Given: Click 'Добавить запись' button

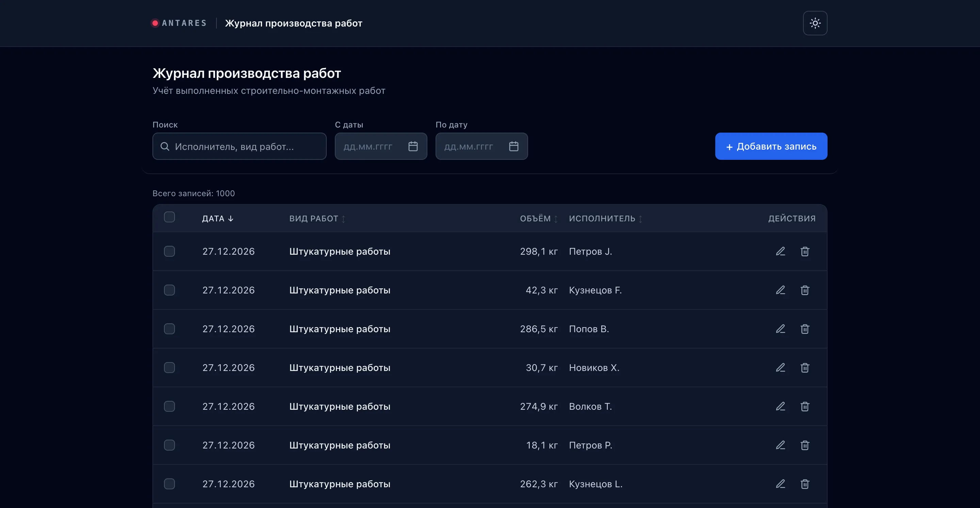Looking at the screenshot, I should (x=771, y=147).
